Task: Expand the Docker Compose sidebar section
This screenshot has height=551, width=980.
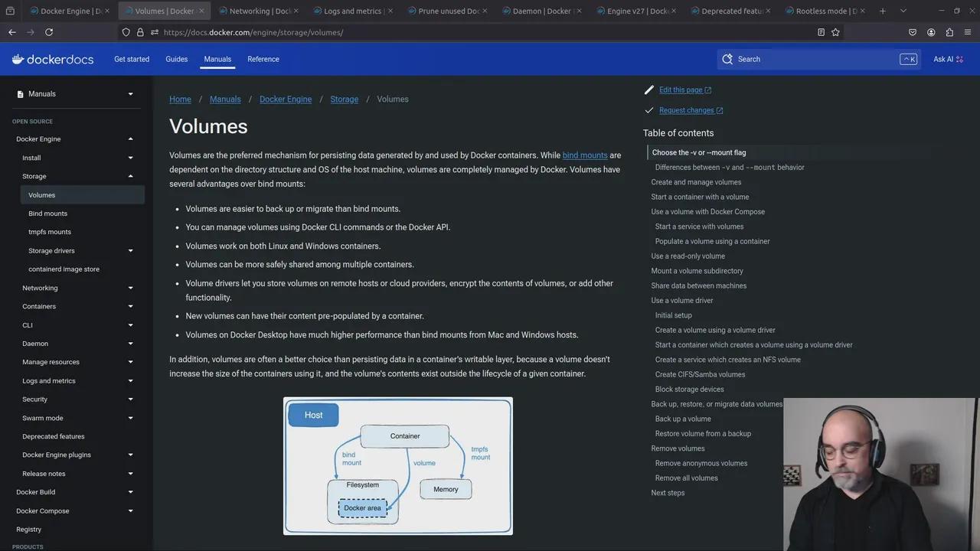Action: click(x=130, y=510)
